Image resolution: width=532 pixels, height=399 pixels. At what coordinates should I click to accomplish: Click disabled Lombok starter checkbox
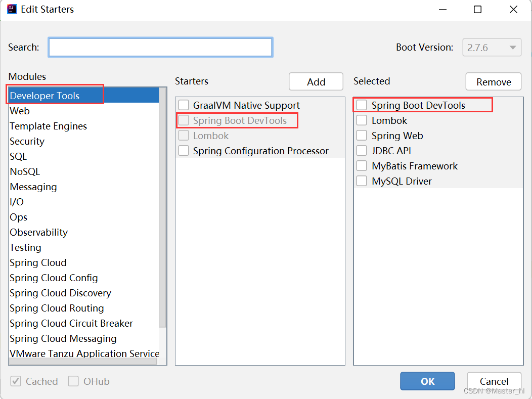coord(184,136)
